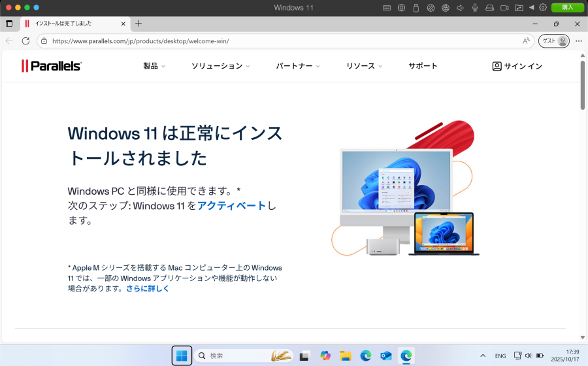
Task: Click the green 購入 button
Action: click(x=567, y=7)
